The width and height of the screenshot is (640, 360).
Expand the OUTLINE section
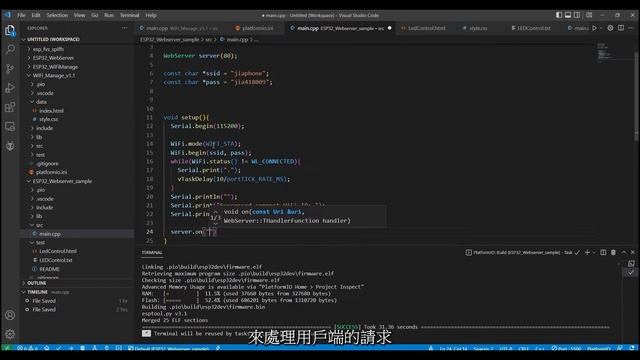click(78, 283)
